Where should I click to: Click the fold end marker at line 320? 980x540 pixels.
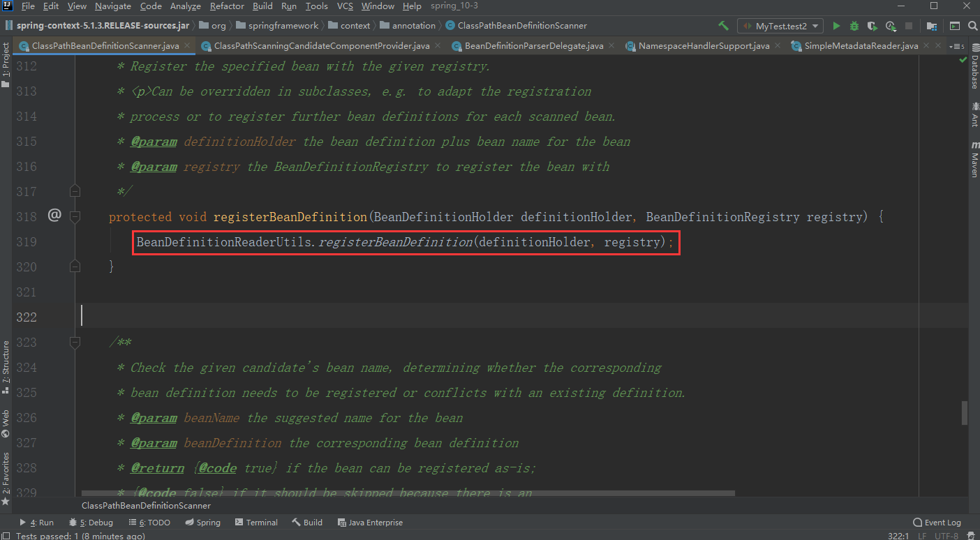click(x=75, y=267)
